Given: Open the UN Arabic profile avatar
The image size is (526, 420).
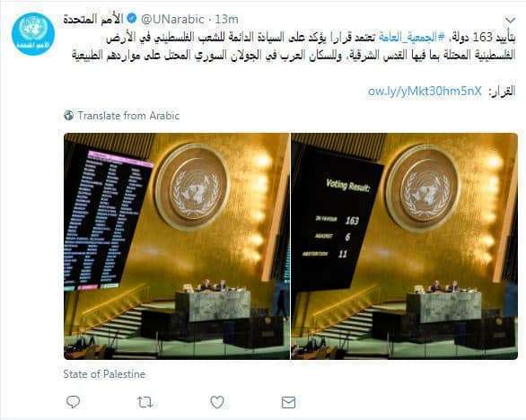Looking at the screenshot, I should [33, 34].
